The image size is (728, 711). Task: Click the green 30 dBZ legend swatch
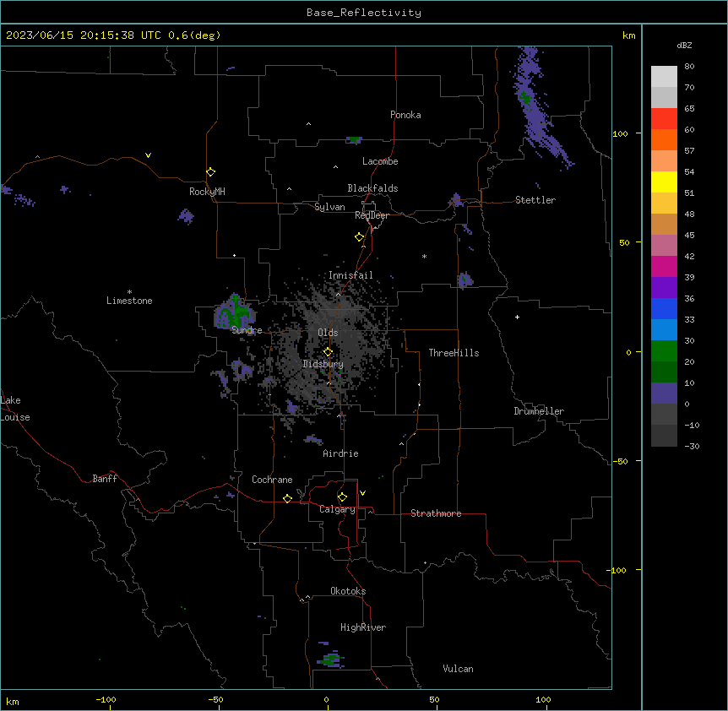pos(664,351)
